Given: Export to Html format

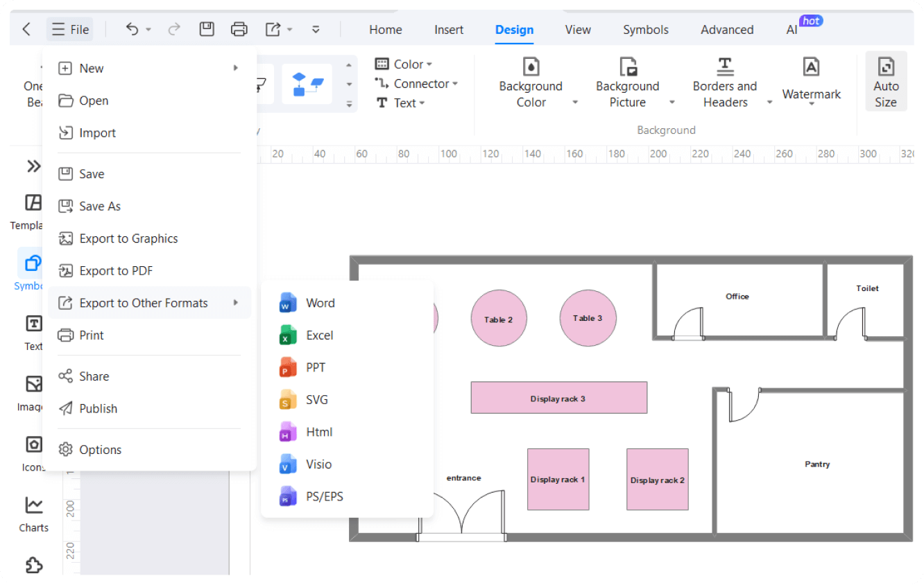Looking at the screenshot, I should 347,432.
